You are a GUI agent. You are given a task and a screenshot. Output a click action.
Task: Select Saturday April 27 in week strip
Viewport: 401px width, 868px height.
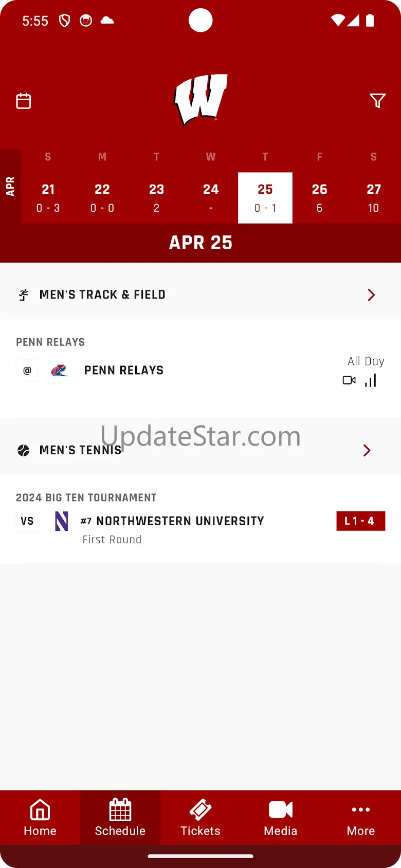374,198
